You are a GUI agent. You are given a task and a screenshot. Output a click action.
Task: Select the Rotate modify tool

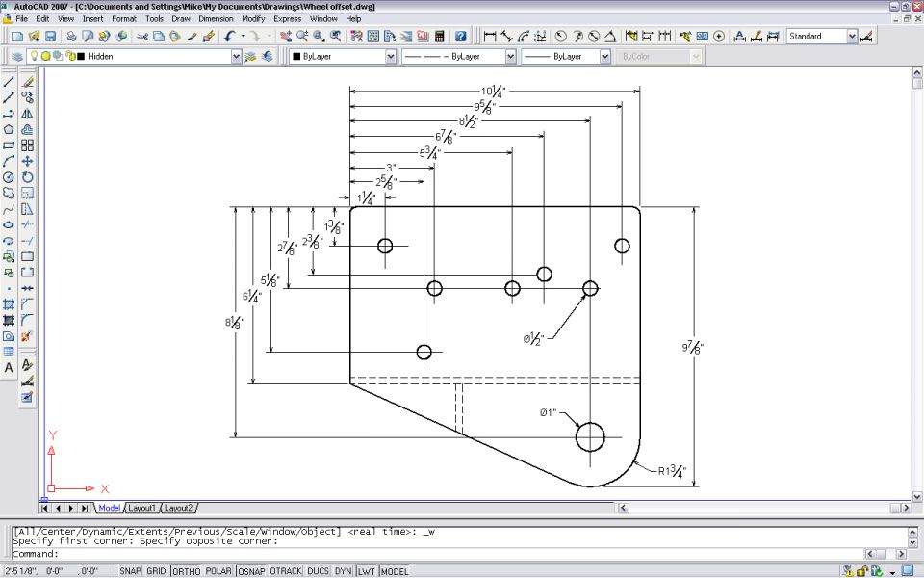pyautogui.click(x=27, y=177)
